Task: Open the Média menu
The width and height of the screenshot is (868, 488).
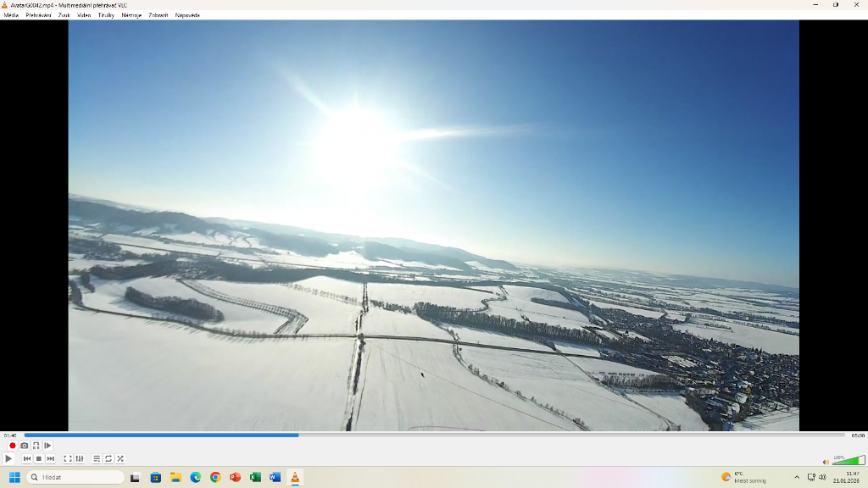Action: tap(11, 15)
